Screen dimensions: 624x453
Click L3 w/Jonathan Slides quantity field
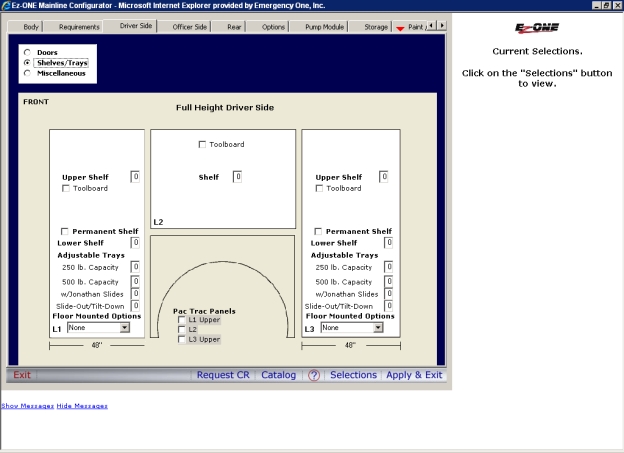(x=389, y=294)
